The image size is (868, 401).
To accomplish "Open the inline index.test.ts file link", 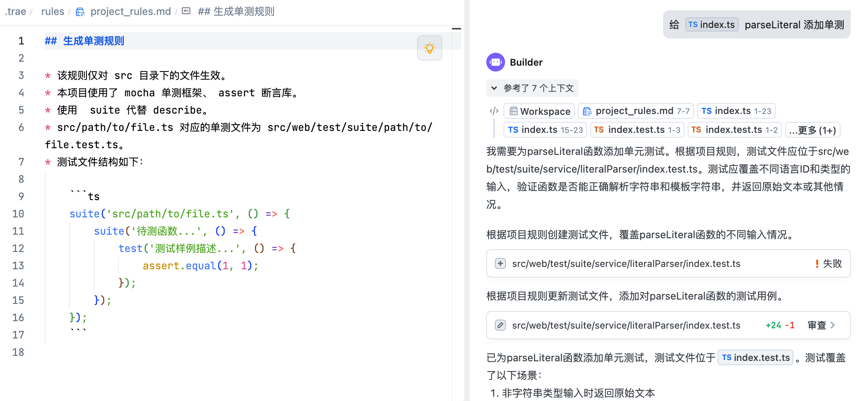I will click(x=755, y=357).
